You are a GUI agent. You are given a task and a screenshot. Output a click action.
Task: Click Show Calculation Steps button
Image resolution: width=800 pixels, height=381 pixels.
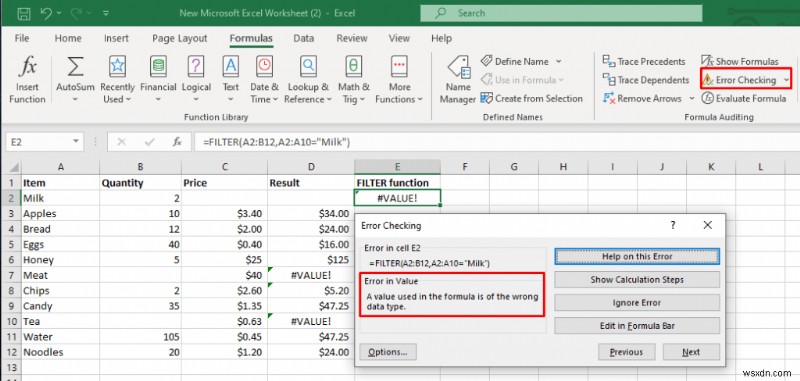coord(637,280)
